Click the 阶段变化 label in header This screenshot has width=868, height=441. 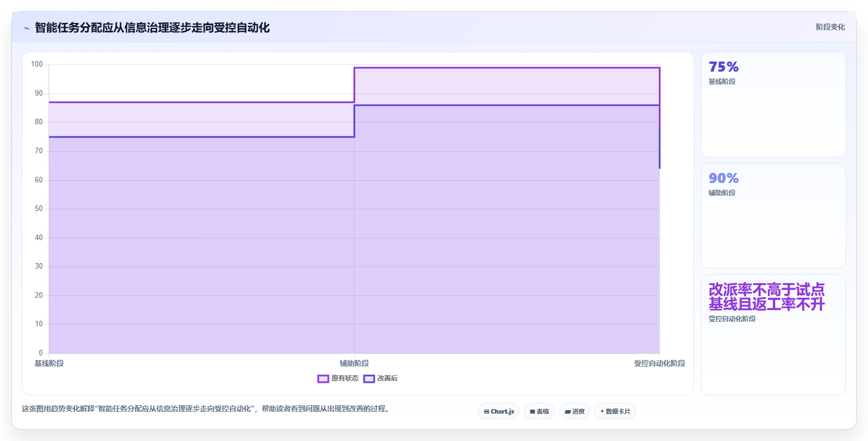pyautogui.click(x=831, y=27)
